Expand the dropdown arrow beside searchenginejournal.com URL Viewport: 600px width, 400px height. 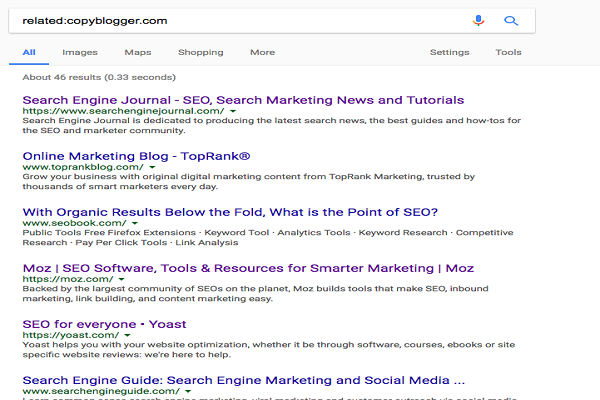pyautogui.click(x=233, y=111)
